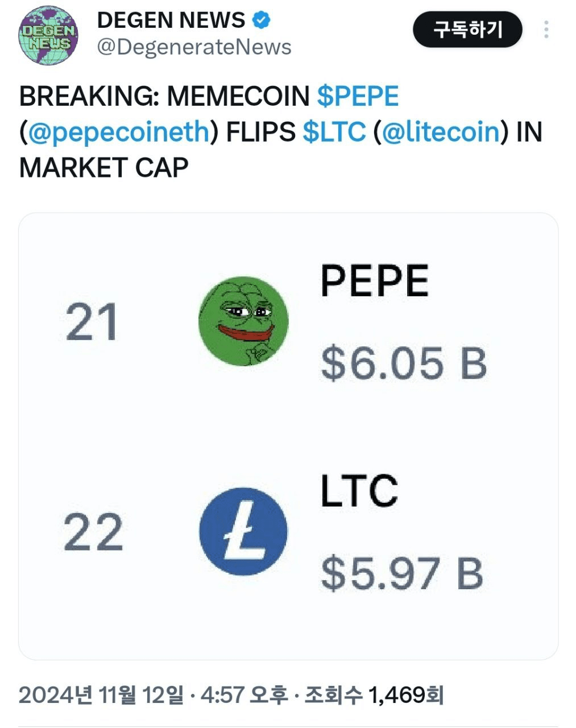Open the @pepecoineth mention
This screenshot has width=576, height=728.
(x=119, y=131)
